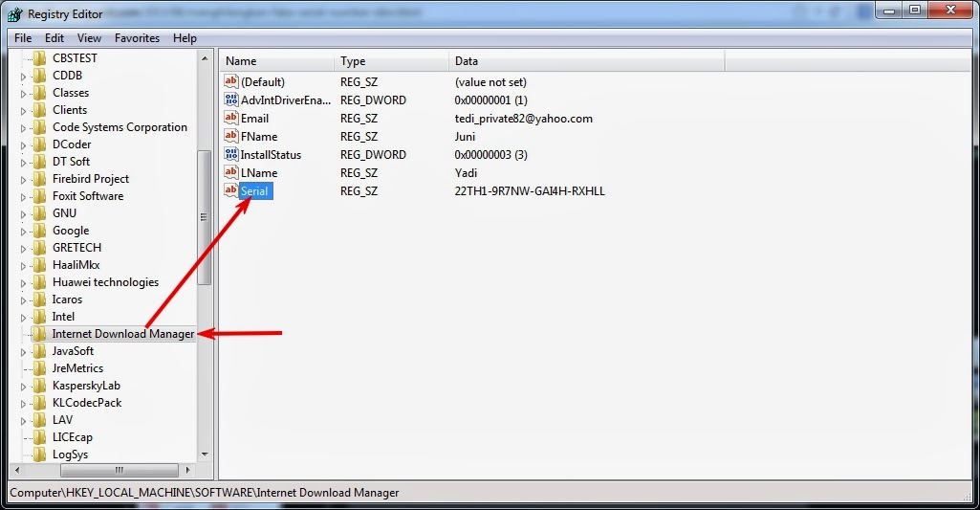Click the LName string value icon
Screen dimensions: 980x510
(231, 172)
